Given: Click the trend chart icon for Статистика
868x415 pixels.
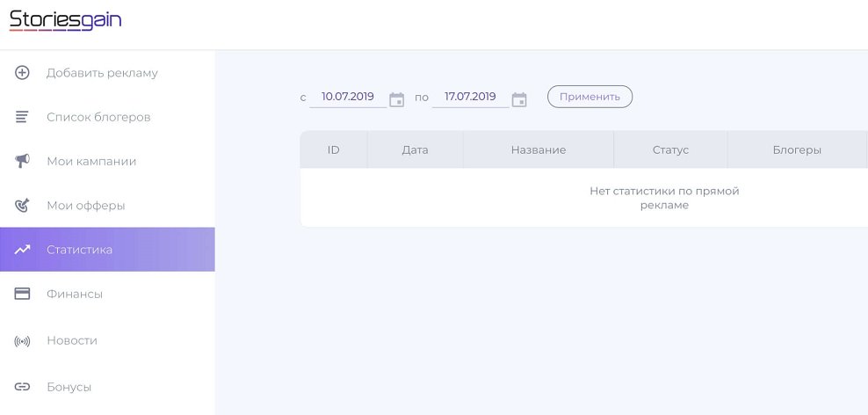Looking at the screenshot, I should click(23, 250).
